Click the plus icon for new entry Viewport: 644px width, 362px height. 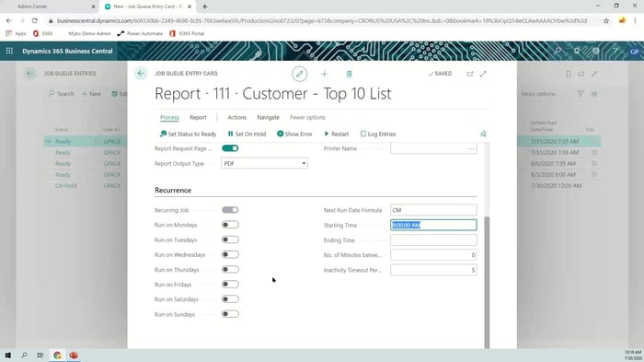pyautogui.click(x=325, y=74)
